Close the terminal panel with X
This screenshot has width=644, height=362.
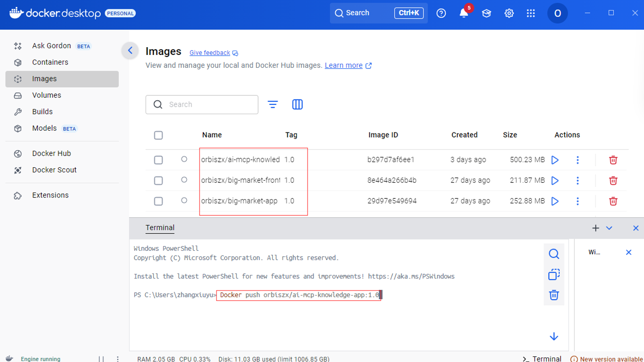[x=636, y=228]
